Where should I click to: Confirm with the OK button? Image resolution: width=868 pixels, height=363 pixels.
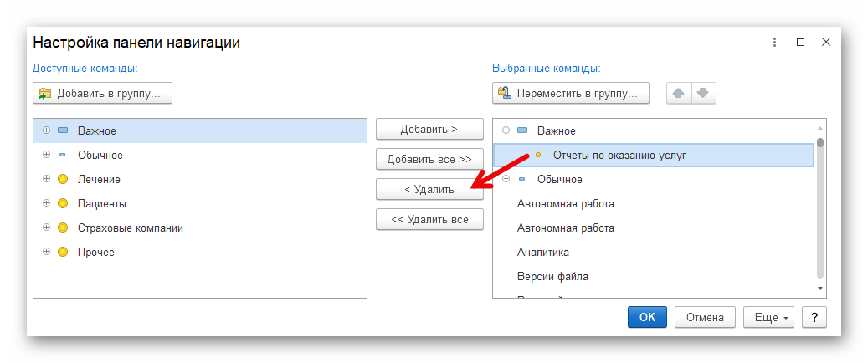(647, 318)
